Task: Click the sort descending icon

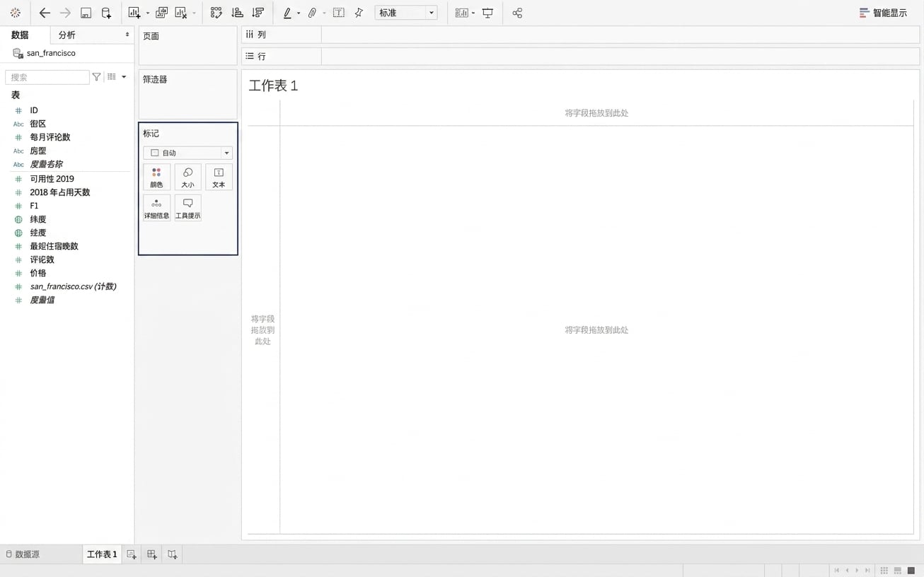Action: pyautogui.click(x=258, y=13)
